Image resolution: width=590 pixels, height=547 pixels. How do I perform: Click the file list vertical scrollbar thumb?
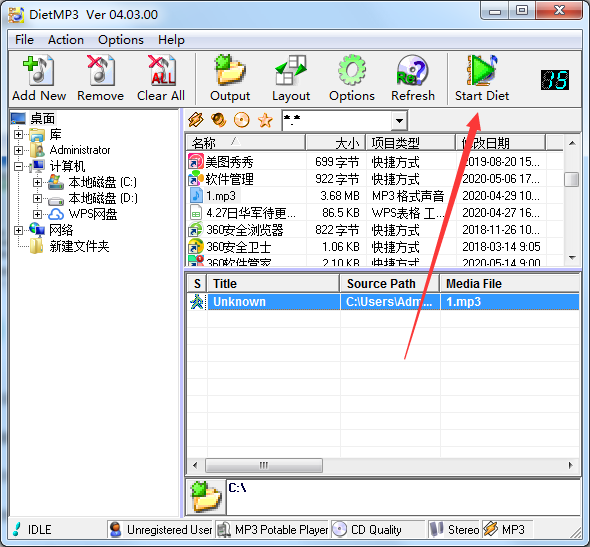pos(572,179)
